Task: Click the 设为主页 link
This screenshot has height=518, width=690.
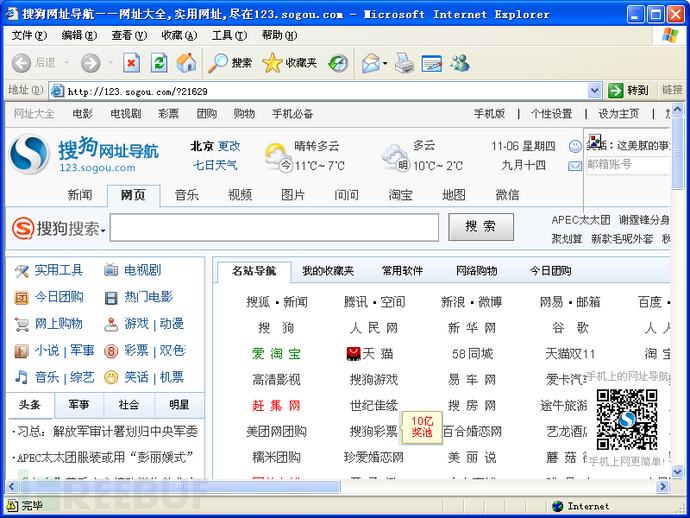Action: (x=618, y=114)
